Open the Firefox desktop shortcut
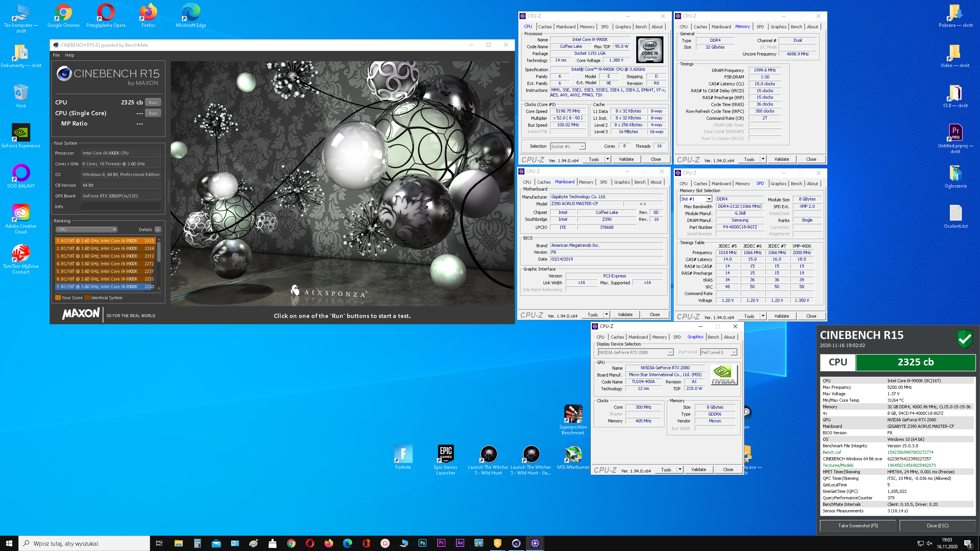Image resolution: width=980 pixels, height=551 pixels. click(149, 16)
